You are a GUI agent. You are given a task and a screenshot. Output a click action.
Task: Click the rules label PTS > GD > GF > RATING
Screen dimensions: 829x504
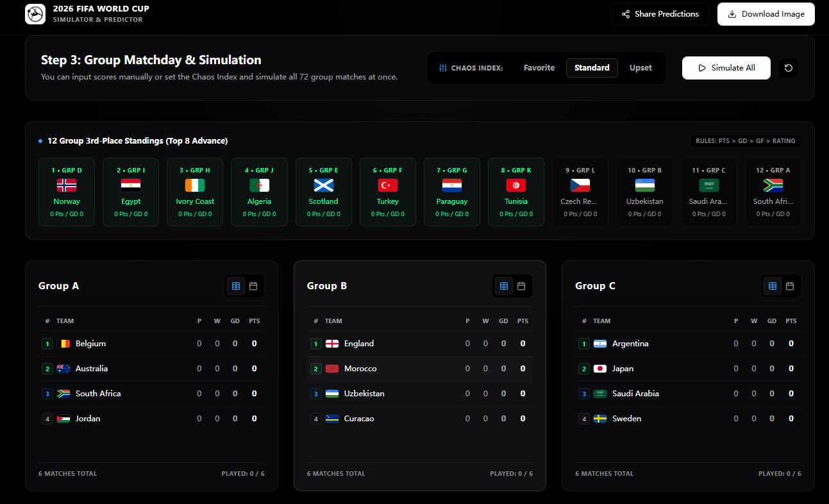point(746,141)
